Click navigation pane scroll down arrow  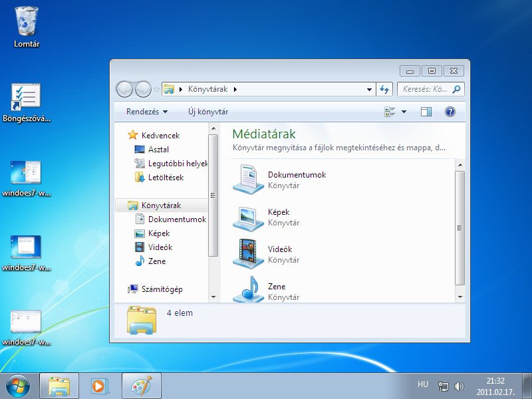click(x=213, y=297)
